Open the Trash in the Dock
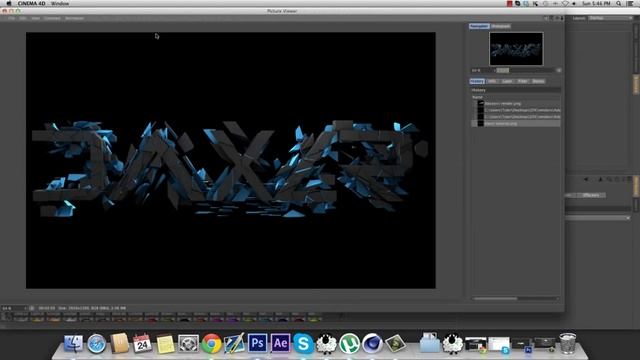Image resolution: width=640 pixels, height=360 pixels. pos(567,343)
